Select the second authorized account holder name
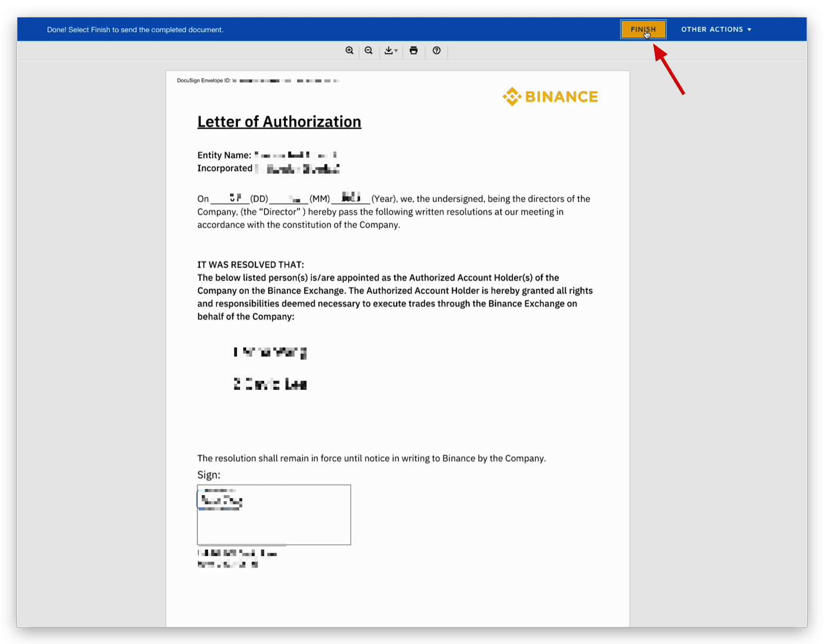Image resolution: width=824 pixels, height=644 pixels. pos(270,384)
